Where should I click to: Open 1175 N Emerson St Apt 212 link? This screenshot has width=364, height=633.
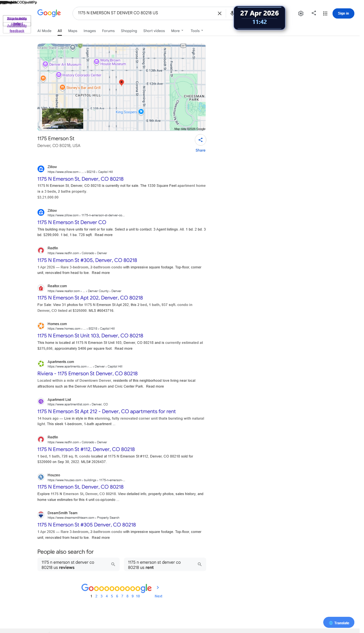pyautogui.click(x=107, y=412)
